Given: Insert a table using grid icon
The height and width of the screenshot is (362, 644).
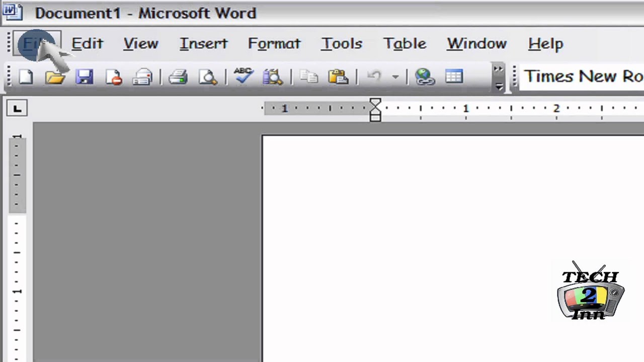Looking at the screenshot, I should [x=454, y=77].
